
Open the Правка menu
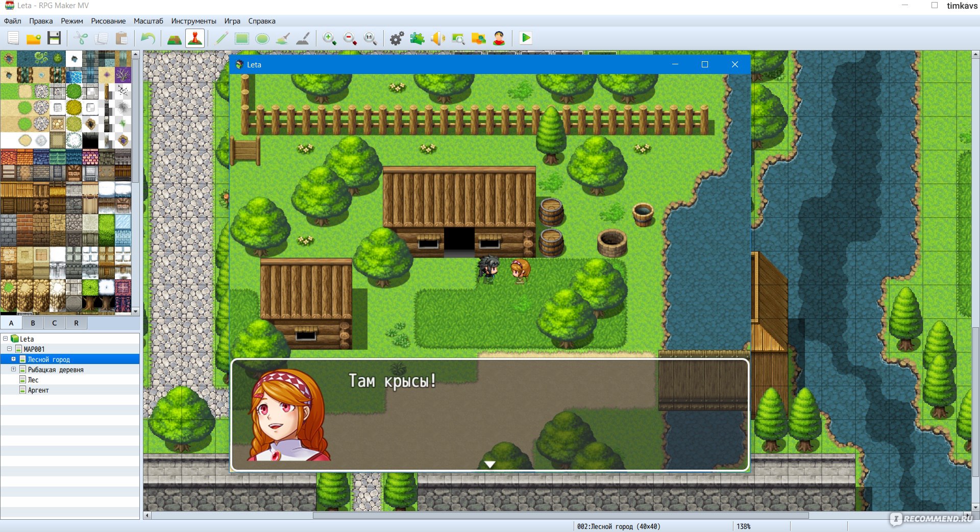coord(41,21)
